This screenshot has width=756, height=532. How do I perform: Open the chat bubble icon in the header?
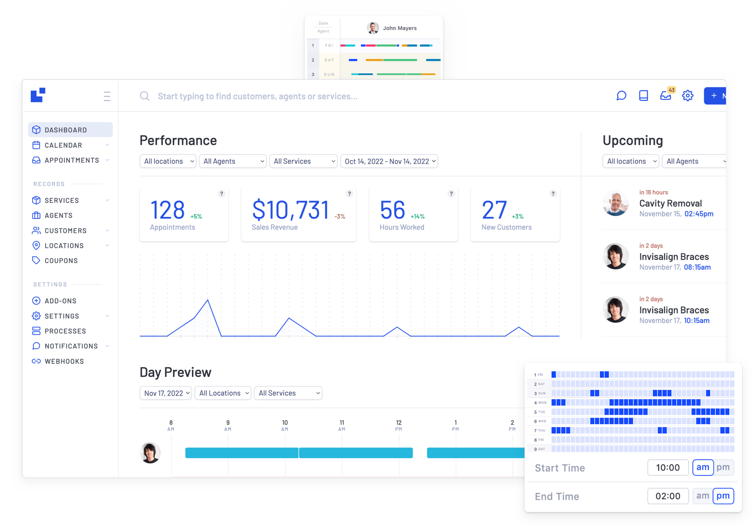tap(621, 96)
